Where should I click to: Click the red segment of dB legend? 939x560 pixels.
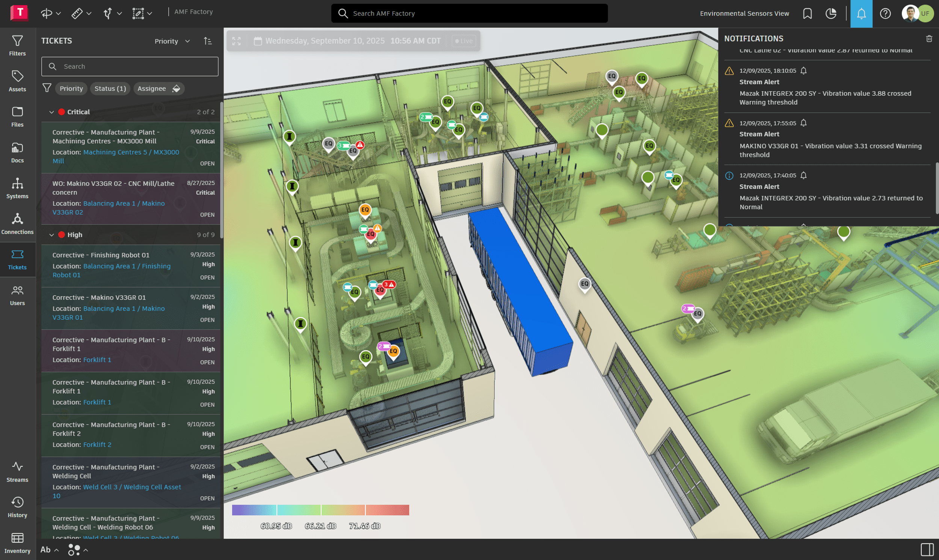point(387,510)
